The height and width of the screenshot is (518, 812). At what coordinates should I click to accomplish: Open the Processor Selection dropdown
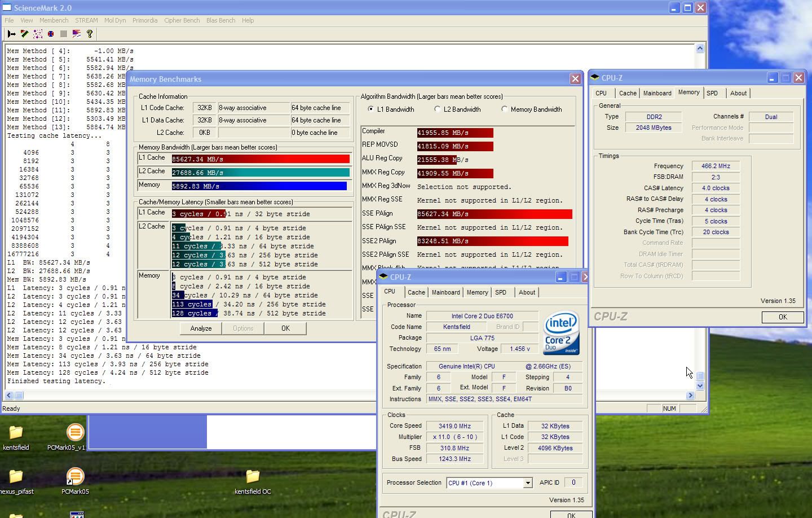528,483
